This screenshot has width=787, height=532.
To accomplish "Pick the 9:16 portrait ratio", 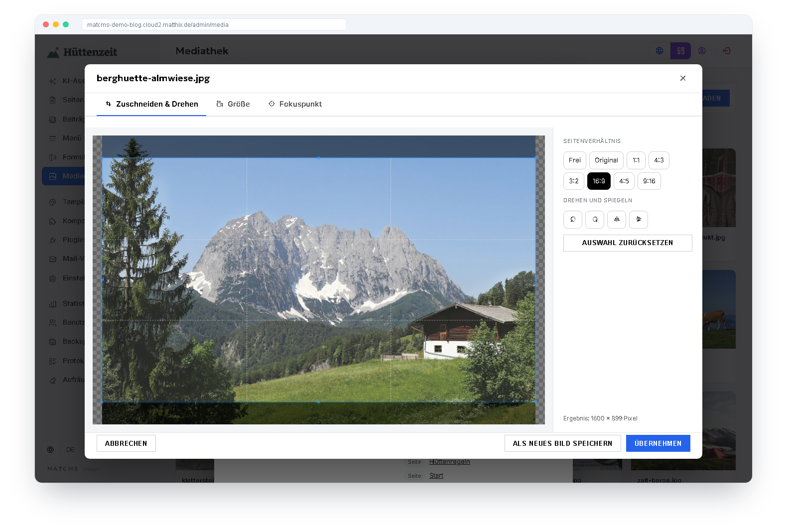I will [x=649, y=181].
